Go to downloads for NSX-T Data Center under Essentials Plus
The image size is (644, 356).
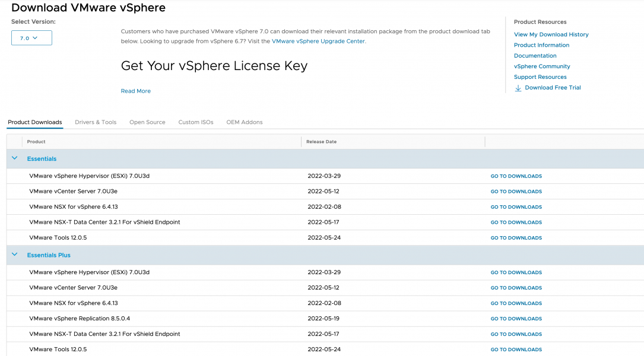tap(516, 334)
